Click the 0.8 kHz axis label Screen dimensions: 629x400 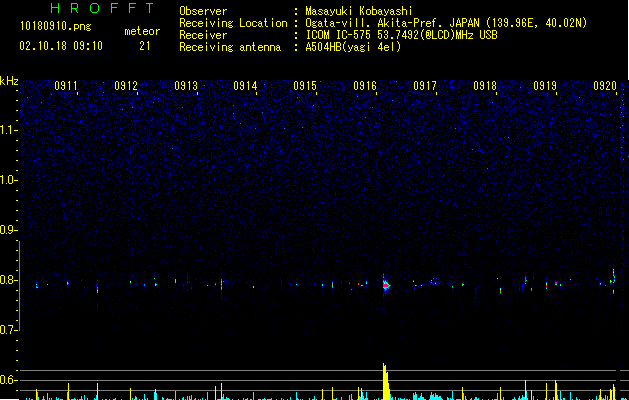pyautogui.click(x=8, y=280)
